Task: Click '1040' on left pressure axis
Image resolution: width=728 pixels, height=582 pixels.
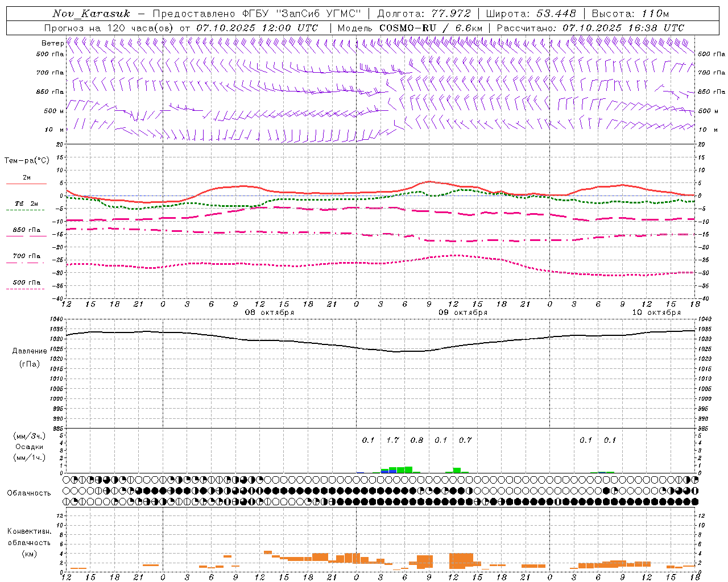Action: [57, 319]
